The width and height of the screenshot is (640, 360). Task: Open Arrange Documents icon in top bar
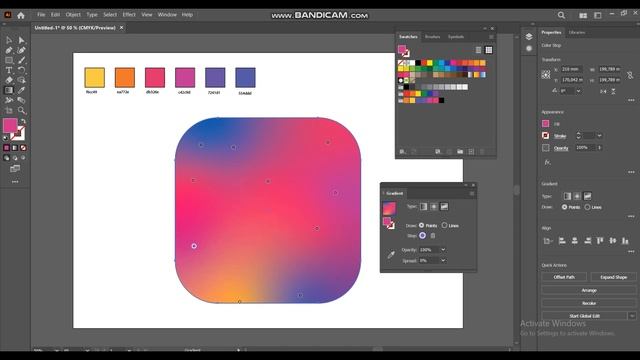583,15
